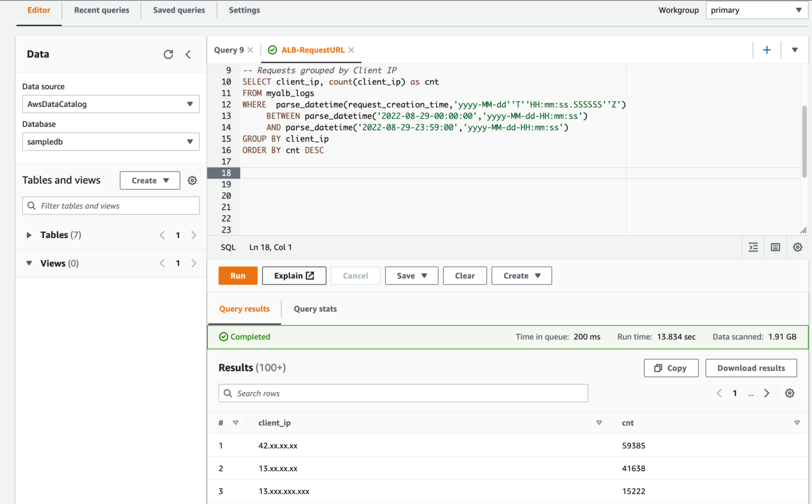Switch to the Query stats tab
812x504 pixels.
(315, 309)
